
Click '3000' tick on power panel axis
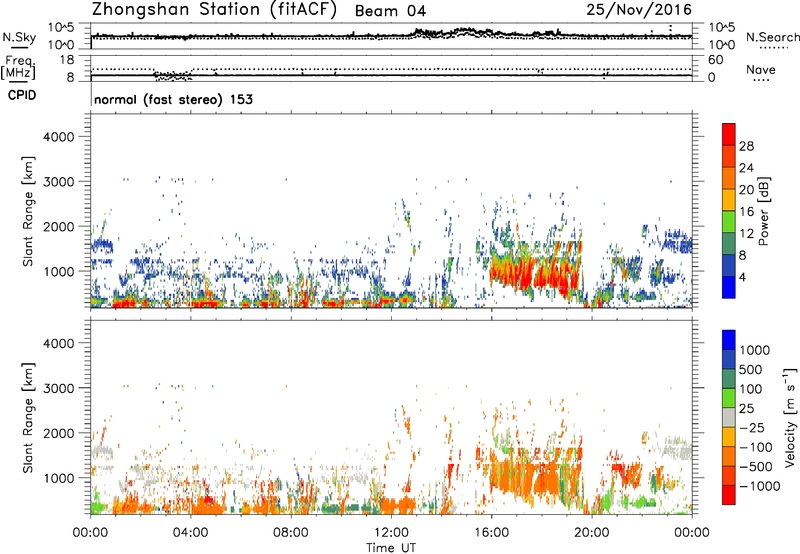58,182
